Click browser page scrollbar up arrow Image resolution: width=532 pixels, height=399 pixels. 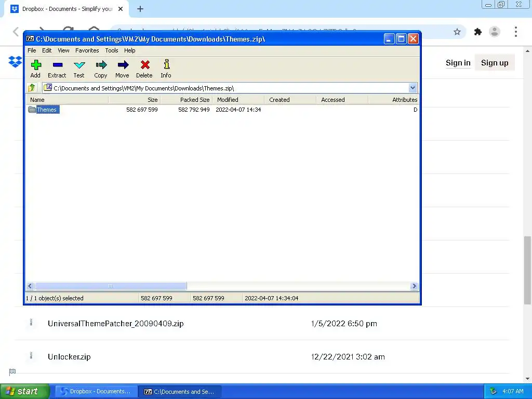tap(527, 51)
